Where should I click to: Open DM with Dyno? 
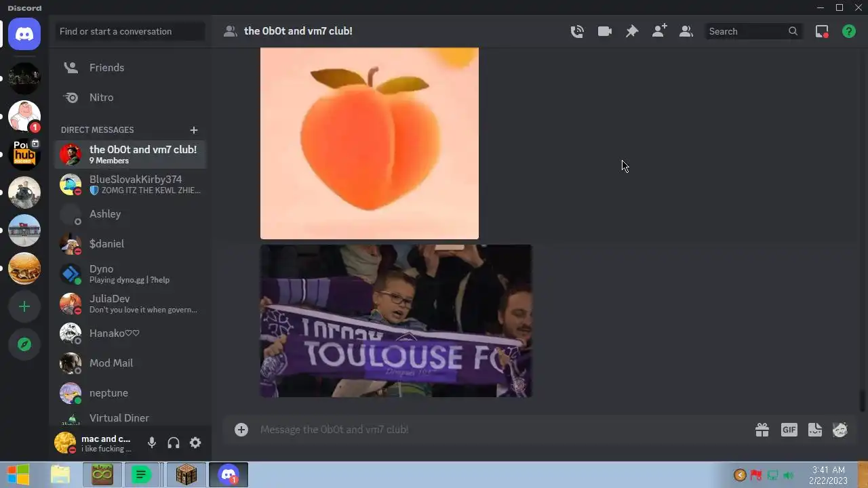tap(130, 274)
